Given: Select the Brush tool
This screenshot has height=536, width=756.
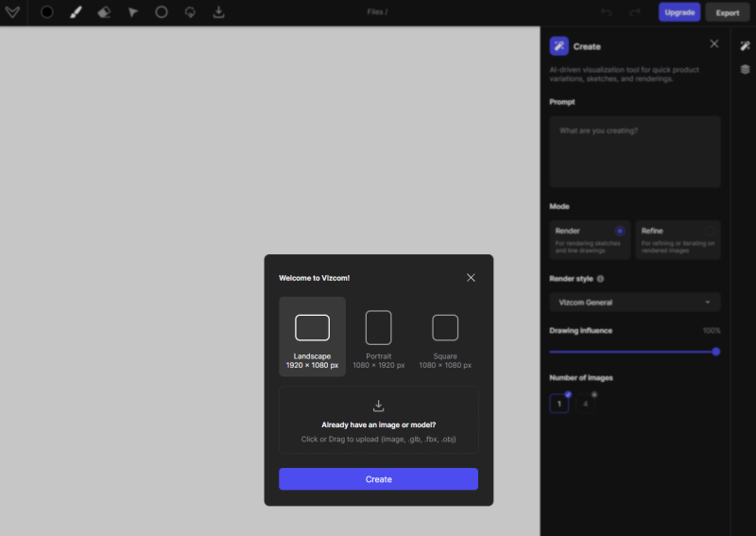Looking at the screenshot, I should [76, 12].
